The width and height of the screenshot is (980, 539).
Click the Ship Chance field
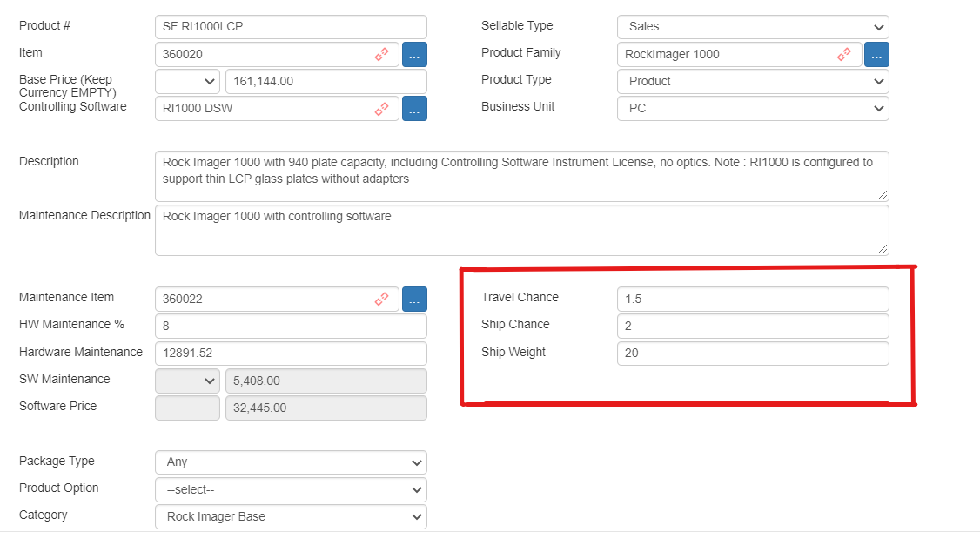[753, 326]
